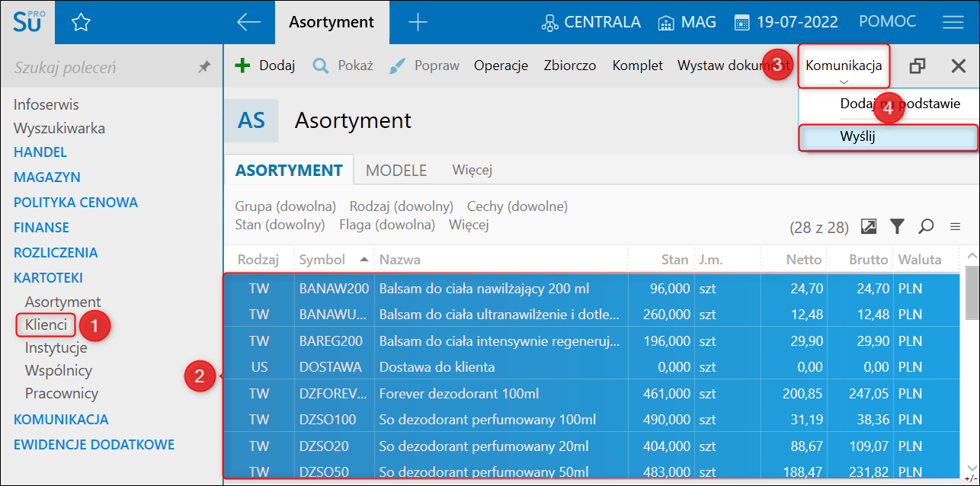The height and width of the screenshot is (486, 980).
Task: Click the filter funnel icon
Action: [898, 226]
